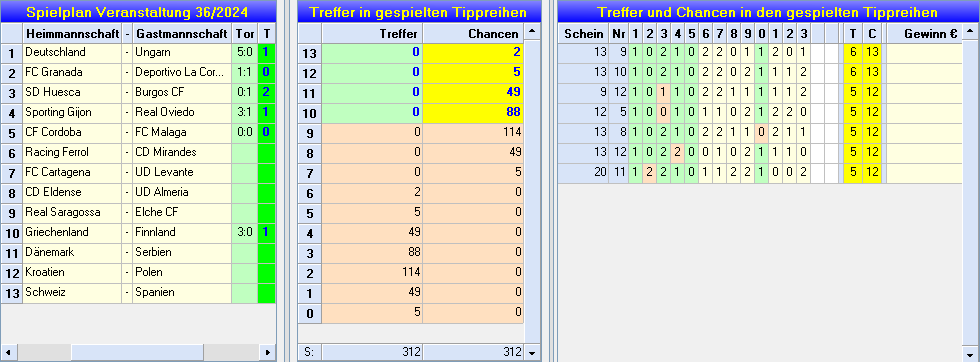Select the Dänemark cell

click(x=72, y=253)
